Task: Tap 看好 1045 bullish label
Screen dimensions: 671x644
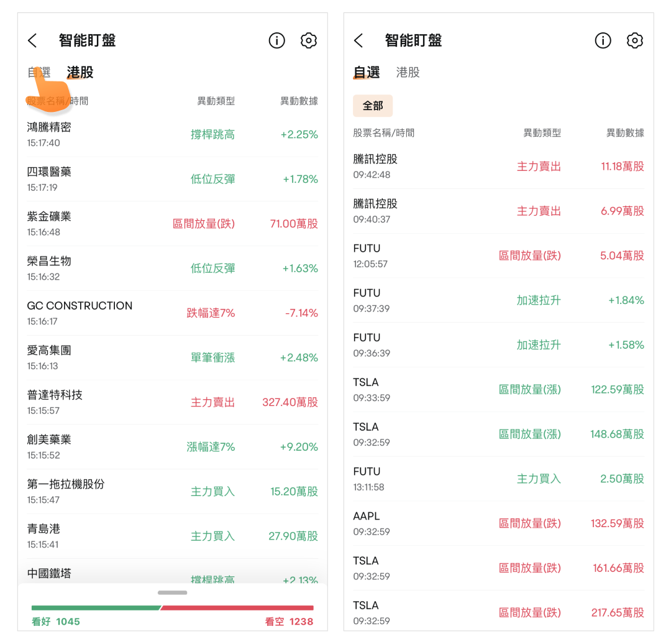Action: click(56, 622)
